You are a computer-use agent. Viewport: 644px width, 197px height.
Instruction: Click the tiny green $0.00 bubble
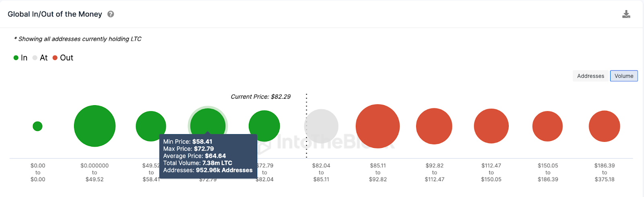pyautogui.click(x=37, y=126)
